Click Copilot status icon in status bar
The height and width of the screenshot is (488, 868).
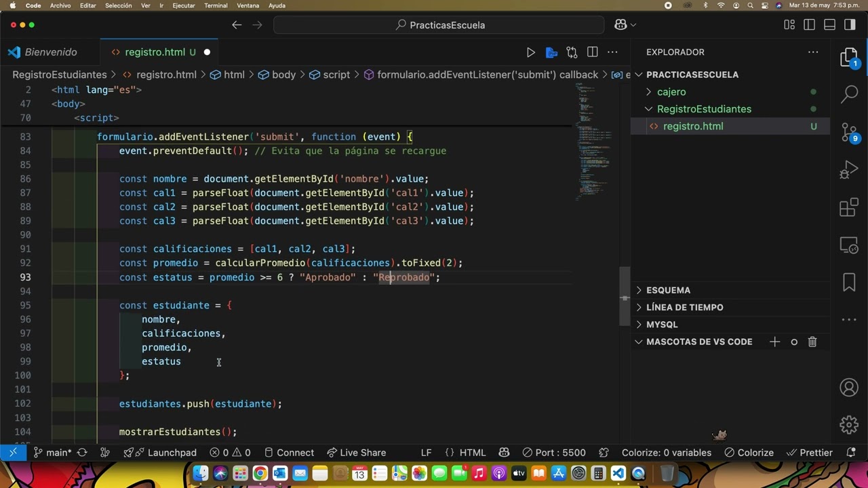pos(504,453)
